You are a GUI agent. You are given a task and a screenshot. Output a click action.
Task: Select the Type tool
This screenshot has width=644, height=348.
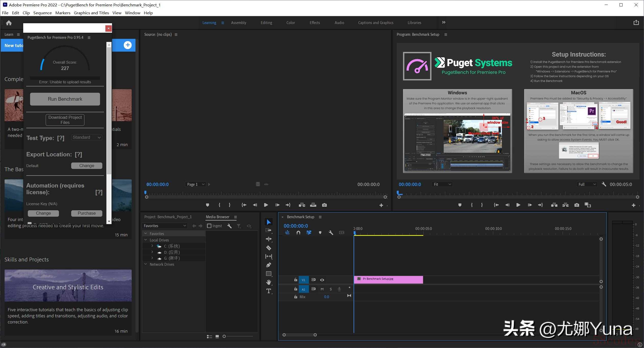click(269, 291)
